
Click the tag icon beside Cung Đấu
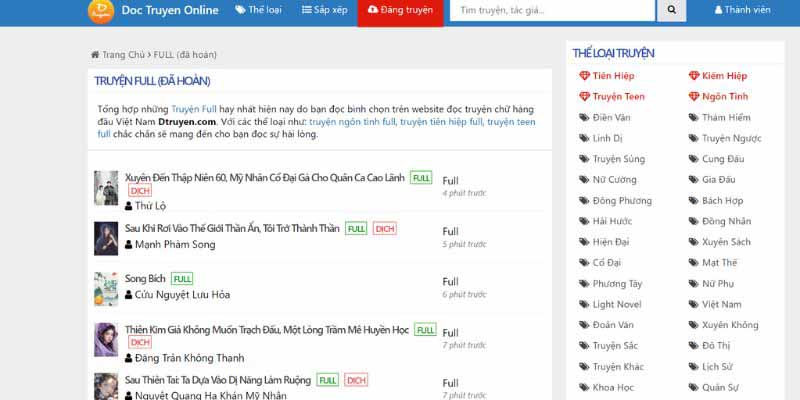pos(693,159)
